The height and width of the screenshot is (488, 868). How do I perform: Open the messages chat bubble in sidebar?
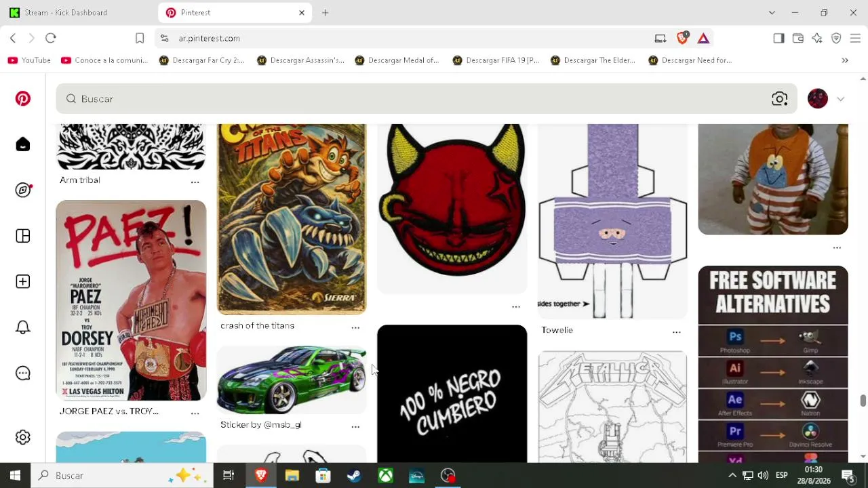[23, 373]
